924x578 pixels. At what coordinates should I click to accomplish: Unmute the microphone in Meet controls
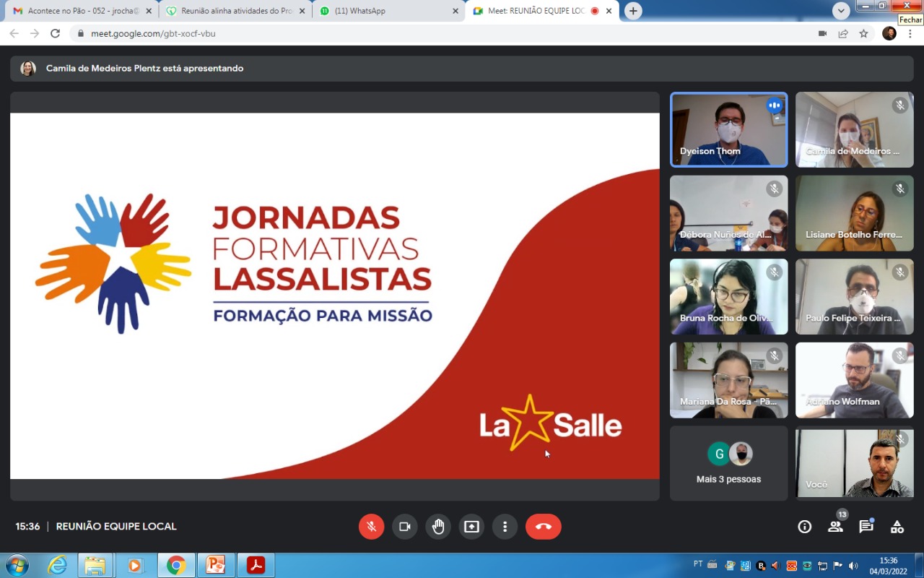click(x=371, y=527)
